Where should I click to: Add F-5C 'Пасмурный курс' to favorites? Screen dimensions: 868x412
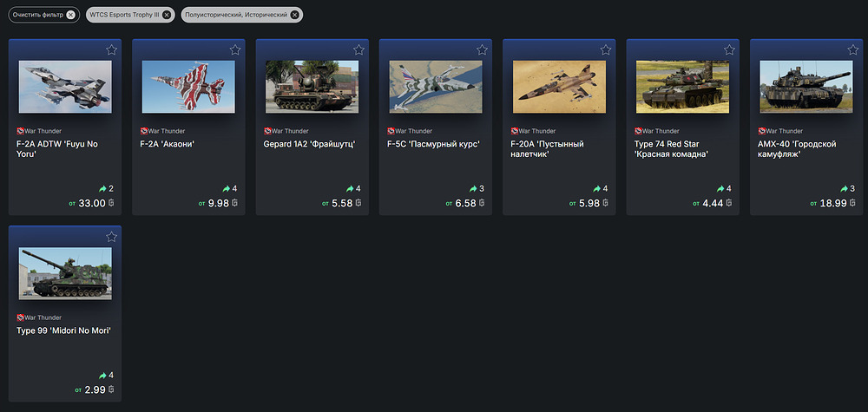[482, 50]
